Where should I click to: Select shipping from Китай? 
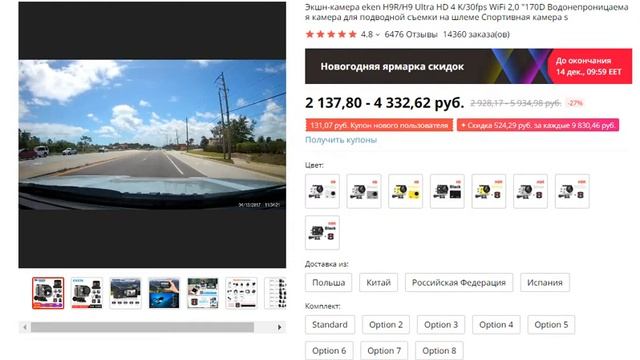(378, 282)
